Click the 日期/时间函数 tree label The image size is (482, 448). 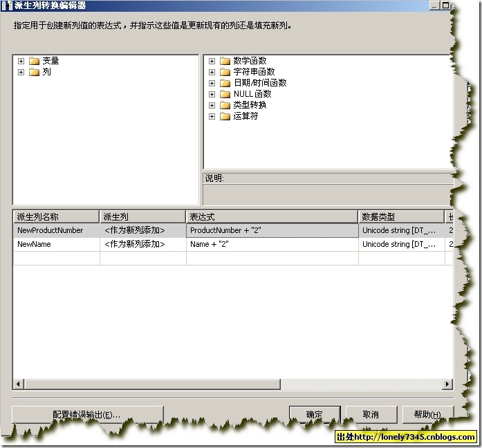(260, 83)
